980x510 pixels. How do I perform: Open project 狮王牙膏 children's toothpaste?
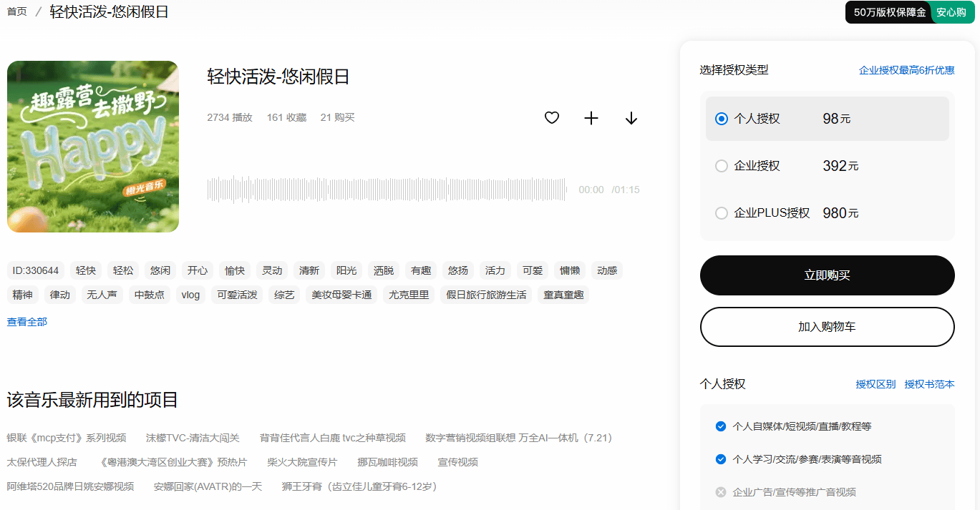[359, 486]
